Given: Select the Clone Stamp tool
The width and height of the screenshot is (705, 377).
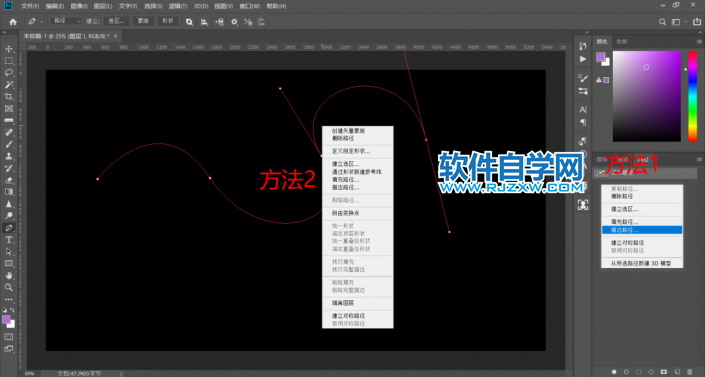Looking at the screenshot, I should [9, 156].
